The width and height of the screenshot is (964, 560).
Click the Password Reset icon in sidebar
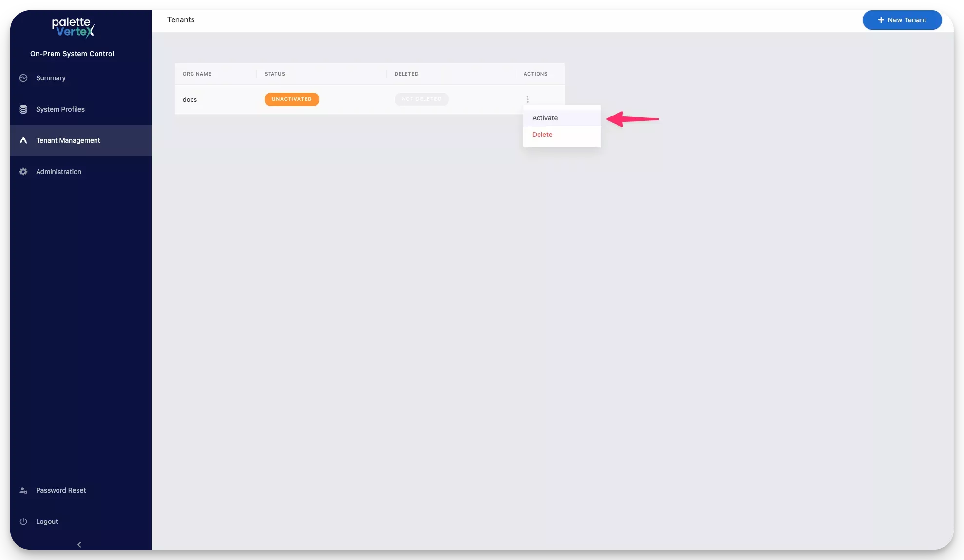(23, 490)
